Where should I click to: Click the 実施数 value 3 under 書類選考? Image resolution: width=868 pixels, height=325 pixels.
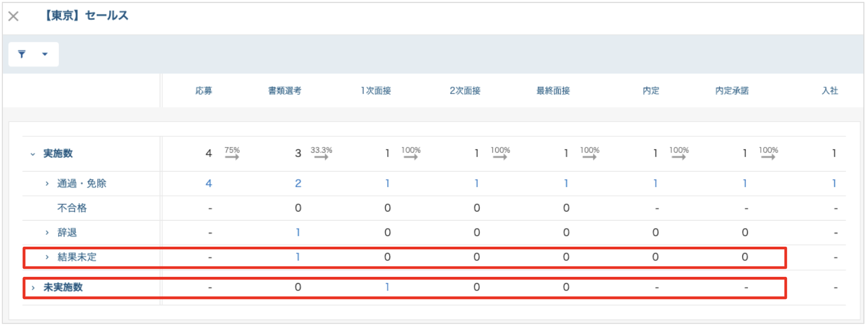tap(298, 153)
